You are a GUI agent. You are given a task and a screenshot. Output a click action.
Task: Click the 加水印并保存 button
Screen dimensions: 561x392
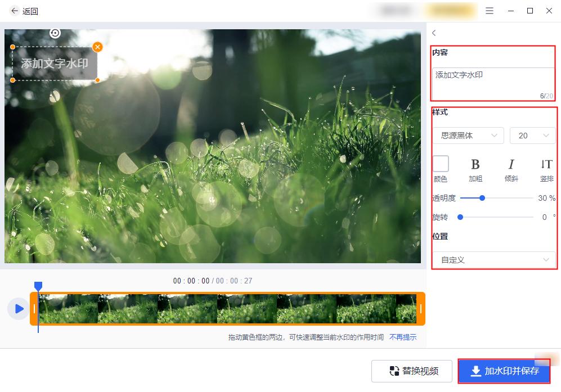coord(504,371)
